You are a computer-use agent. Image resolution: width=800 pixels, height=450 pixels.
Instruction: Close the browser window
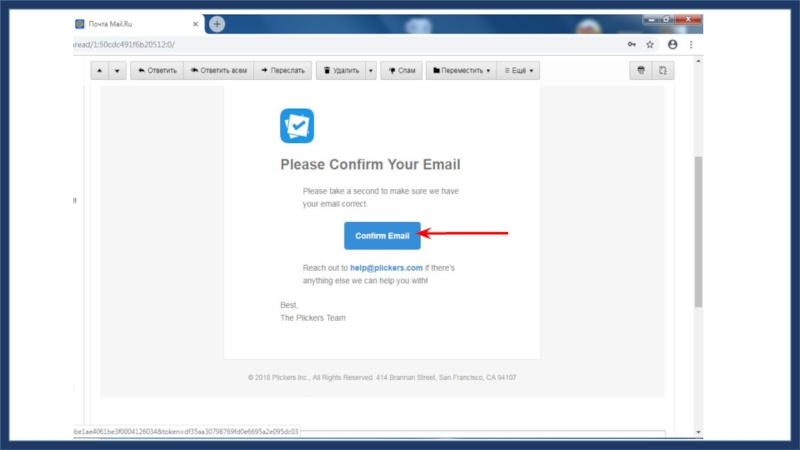tap(688, 19)
